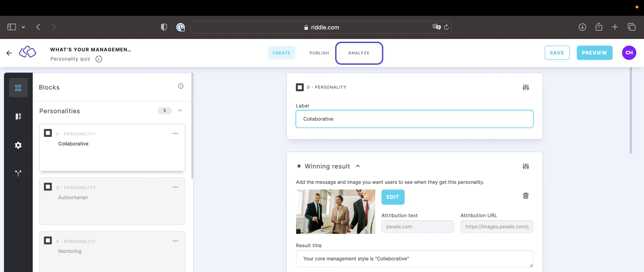644x272 pixels.
Task: Click the Blocks panel icon in sidebar
Action: tap(18, 87)
